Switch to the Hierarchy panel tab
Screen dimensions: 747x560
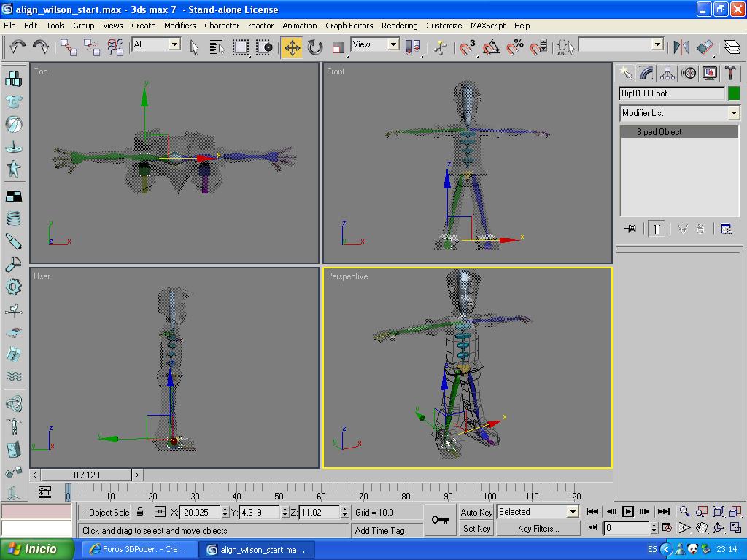(x=667, y=73)
